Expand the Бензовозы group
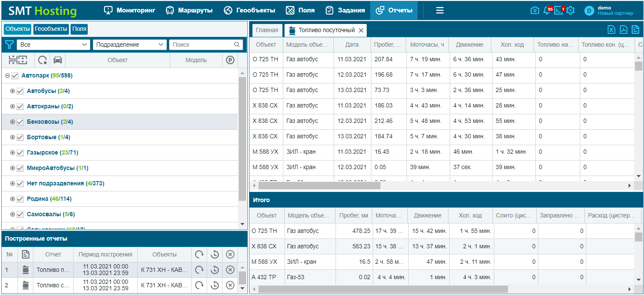The image size is (644, 295). 12,122
